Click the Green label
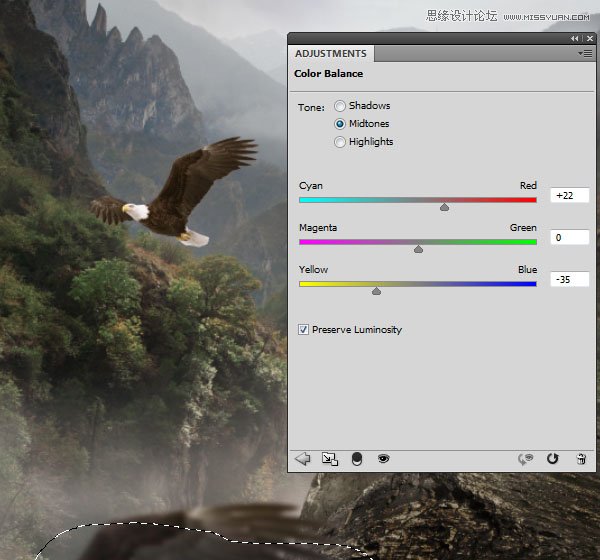Viewport: 600px width, 560px height. pyautogui.click(x=523, y=228)
